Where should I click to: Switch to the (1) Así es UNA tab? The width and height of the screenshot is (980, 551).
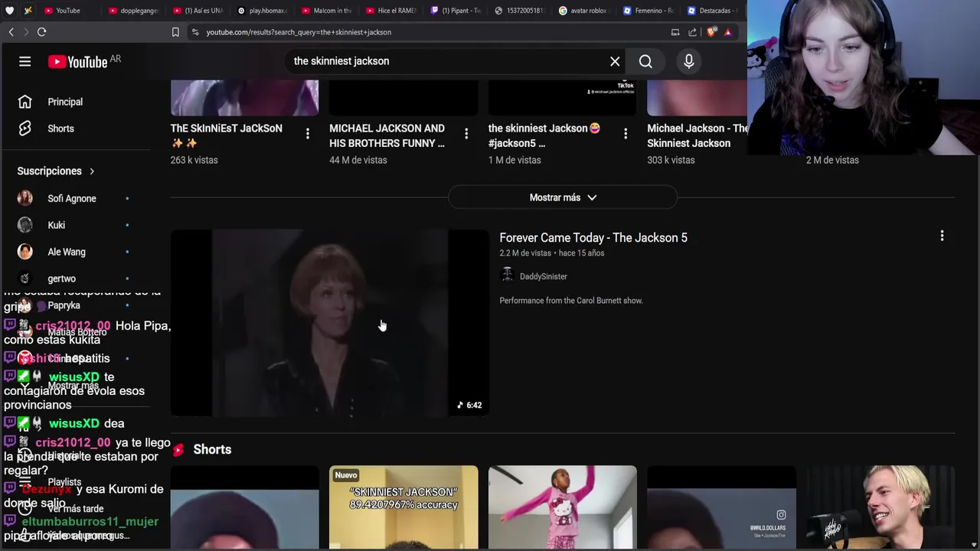(x=198, y=11)
